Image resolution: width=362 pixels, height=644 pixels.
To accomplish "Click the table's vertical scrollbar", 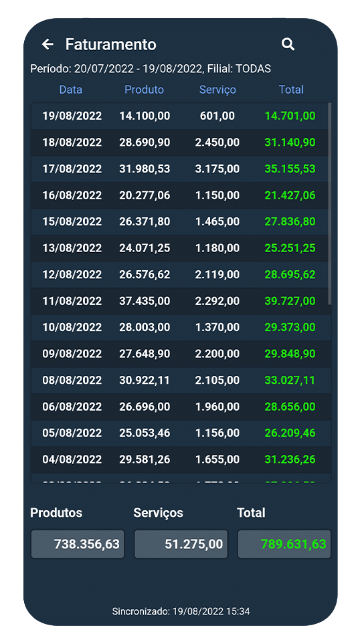I will click(x=329, y=204).
